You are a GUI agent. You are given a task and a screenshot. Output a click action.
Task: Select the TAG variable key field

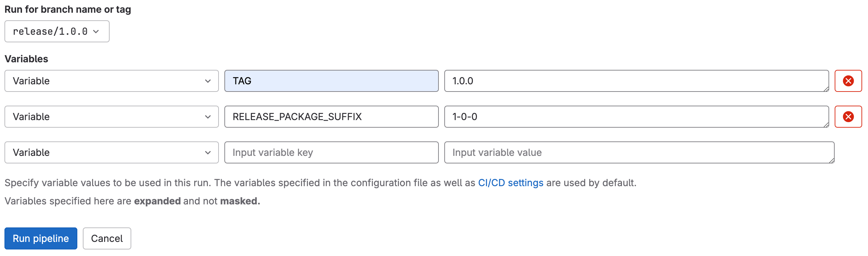(331, 81)
